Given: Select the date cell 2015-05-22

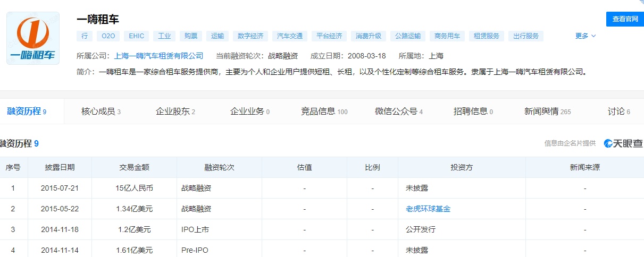Looking at the screenshot, I should pos(60,209).
